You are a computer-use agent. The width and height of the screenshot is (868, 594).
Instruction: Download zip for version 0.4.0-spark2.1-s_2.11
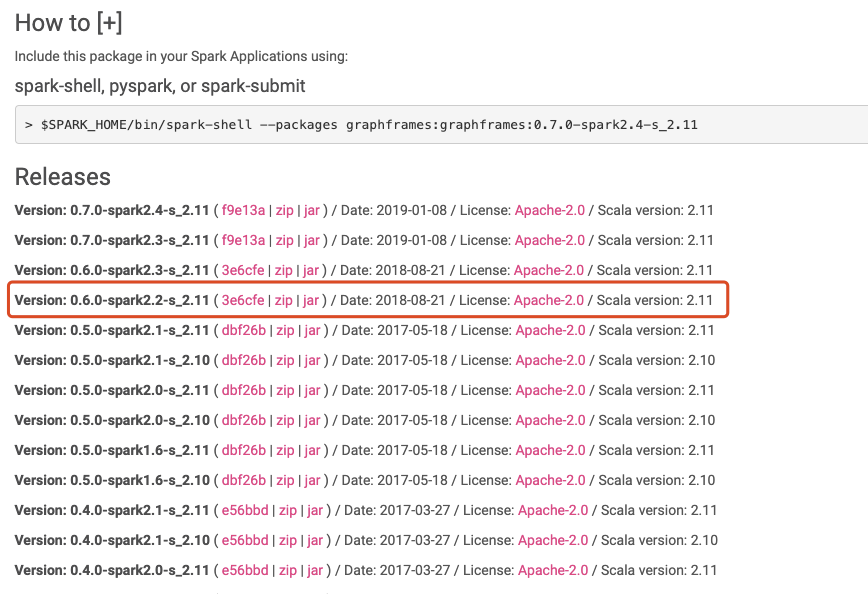point(288,510)
